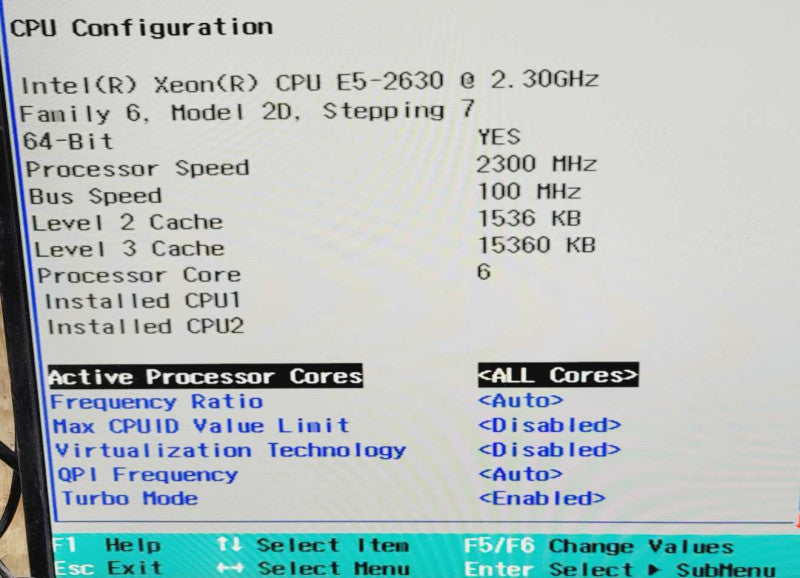
Task: Toggle Virtualization Technology Disabled value
Action: [x=549, y=449]
